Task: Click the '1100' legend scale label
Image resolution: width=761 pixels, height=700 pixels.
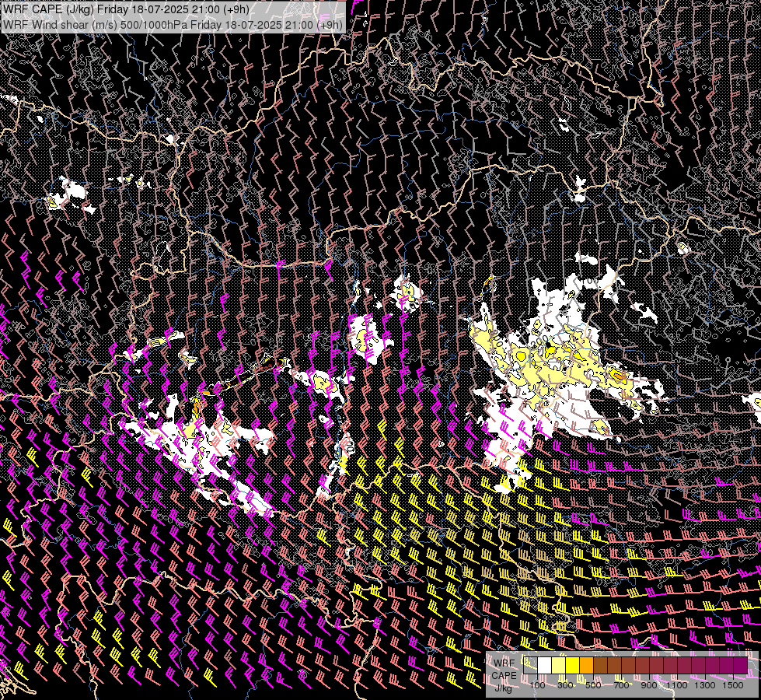Action: (x=676, y=685)
